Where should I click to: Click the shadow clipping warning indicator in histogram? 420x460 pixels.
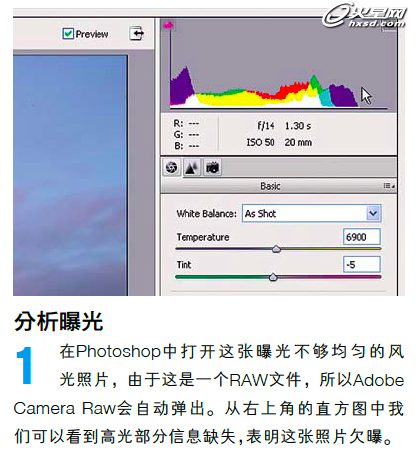point(168,25)
